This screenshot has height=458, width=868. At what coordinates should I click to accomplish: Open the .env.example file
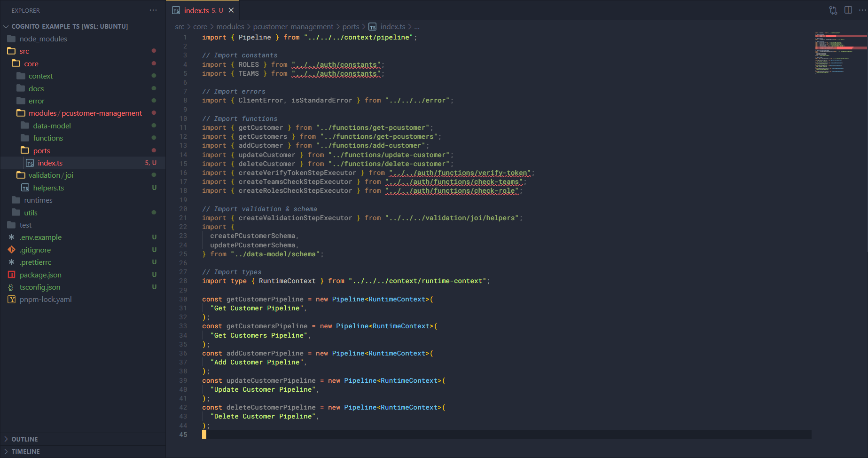tap(40, 237)
